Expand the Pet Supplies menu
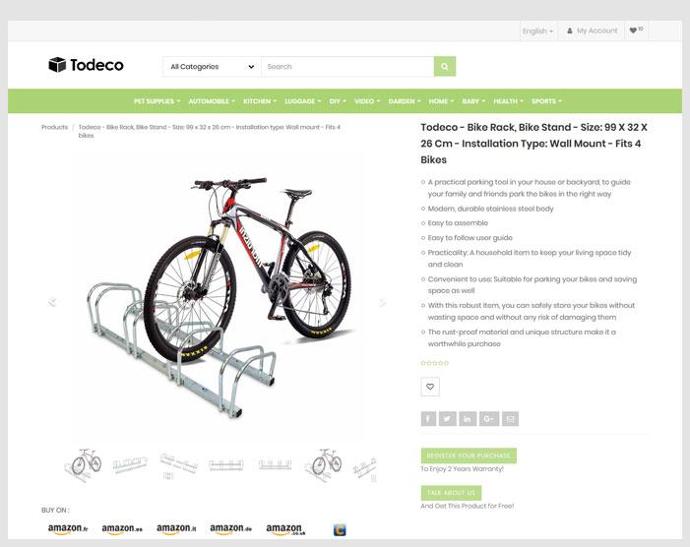 157,101
